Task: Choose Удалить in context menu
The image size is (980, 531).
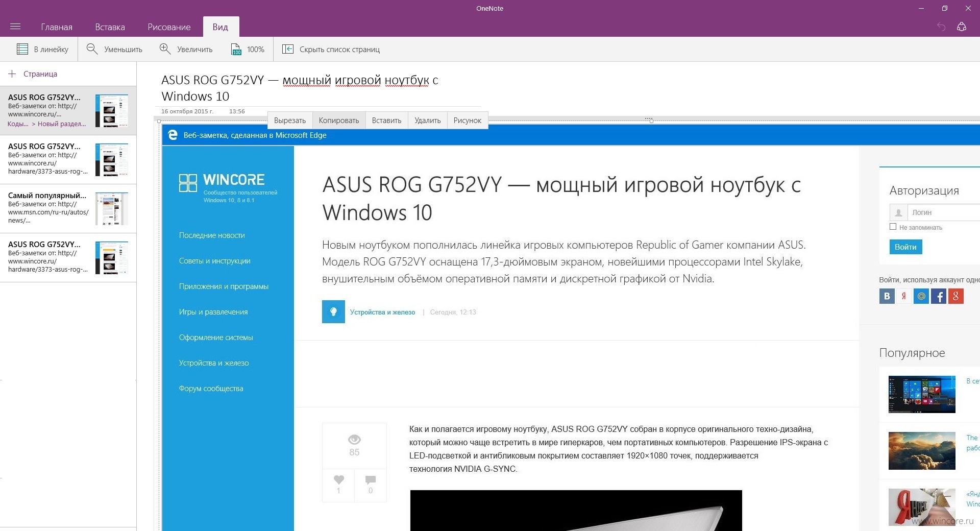Action: coord(428,120)
